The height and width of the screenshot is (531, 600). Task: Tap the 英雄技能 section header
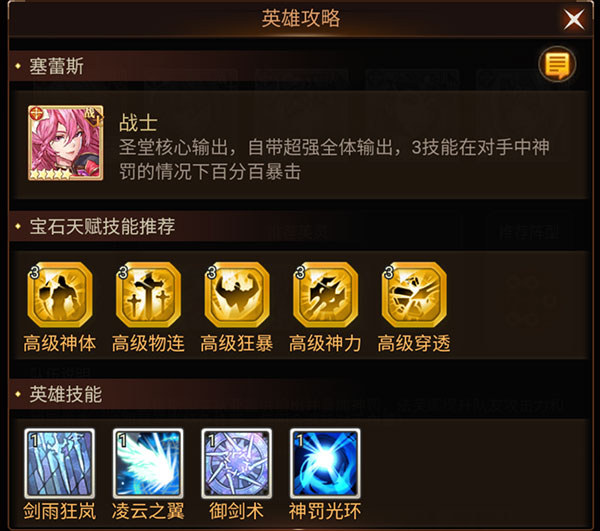[66, 394]
